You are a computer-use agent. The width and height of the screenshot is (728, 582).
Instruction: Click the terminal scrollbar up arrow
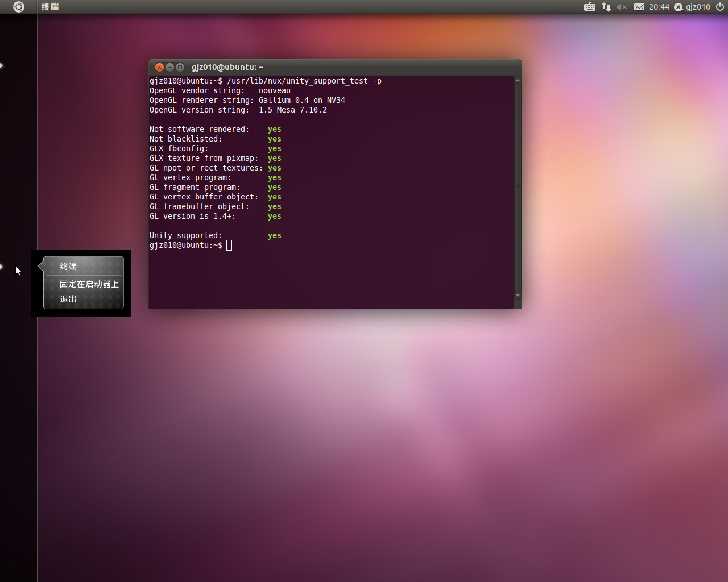pyautogui.click(x=518, y=80)
